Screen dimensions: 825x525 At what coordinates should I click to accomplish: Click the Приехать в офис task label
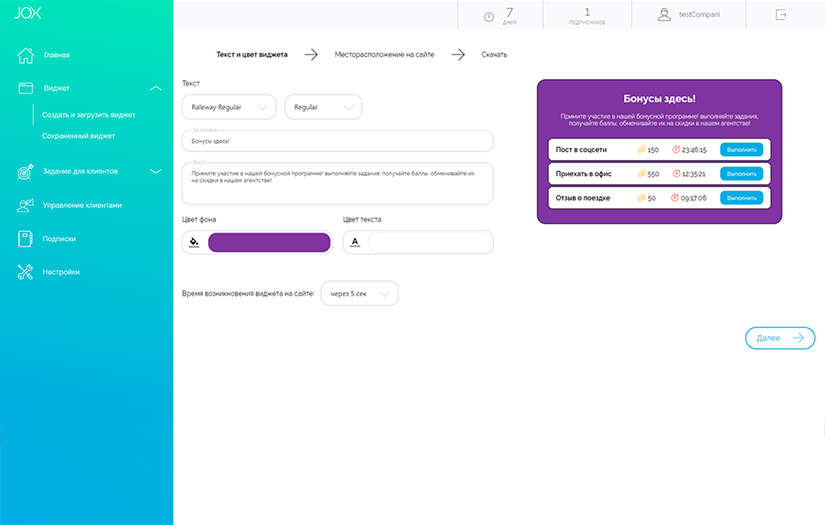pyautogui.click(x=583, y=174)
